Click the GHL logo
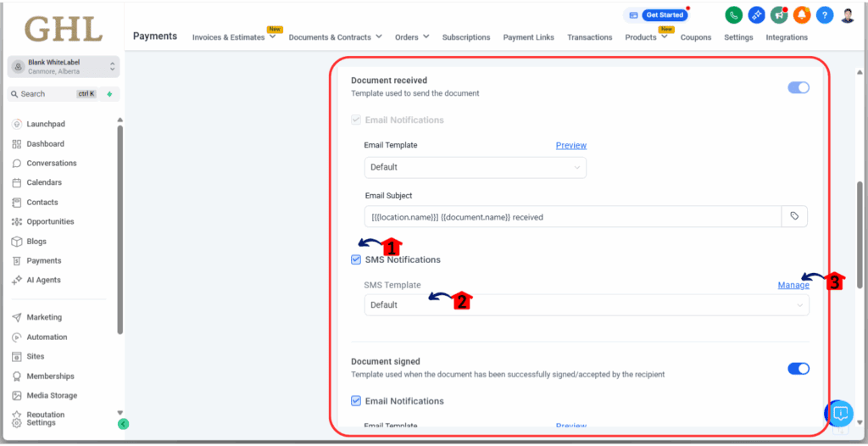 64,29
